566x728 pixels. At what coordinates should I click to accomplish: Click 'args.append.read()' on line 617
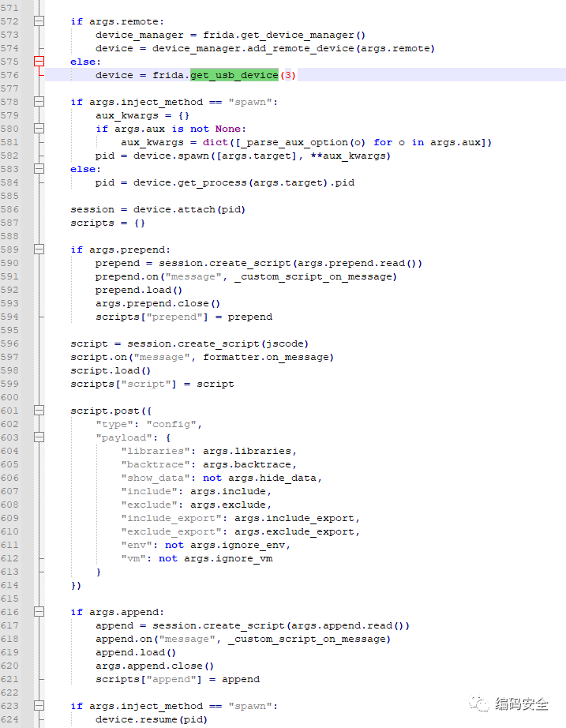(348, 626)
